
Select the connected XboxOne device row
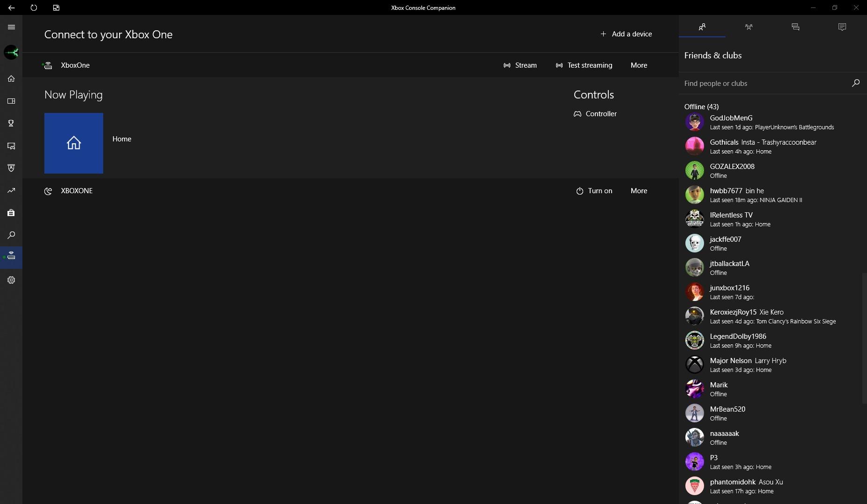pyautogui.click(x=350, y=65)
